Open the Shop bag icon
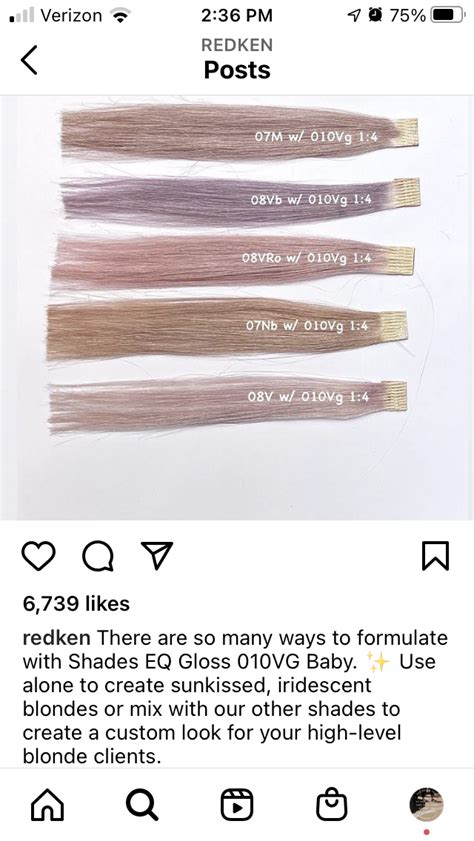 (x=331, y=805)
